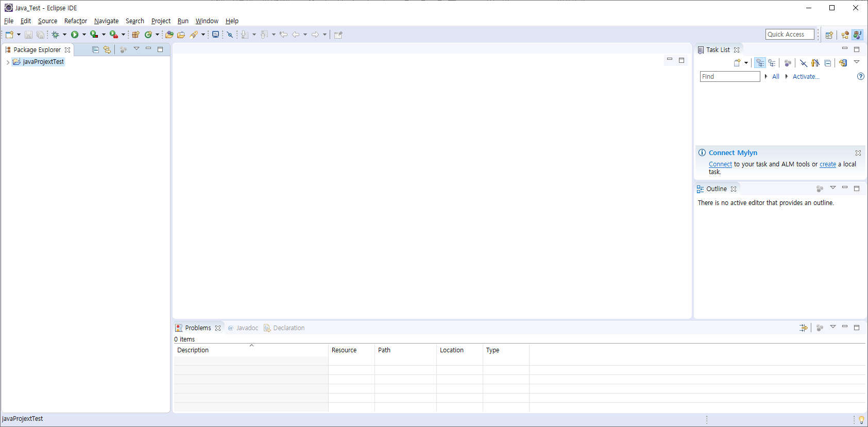Close the Connect Mylyn notice
Image resolution: width=868 pixels, height=427 pixels.
tap(858, 153)
